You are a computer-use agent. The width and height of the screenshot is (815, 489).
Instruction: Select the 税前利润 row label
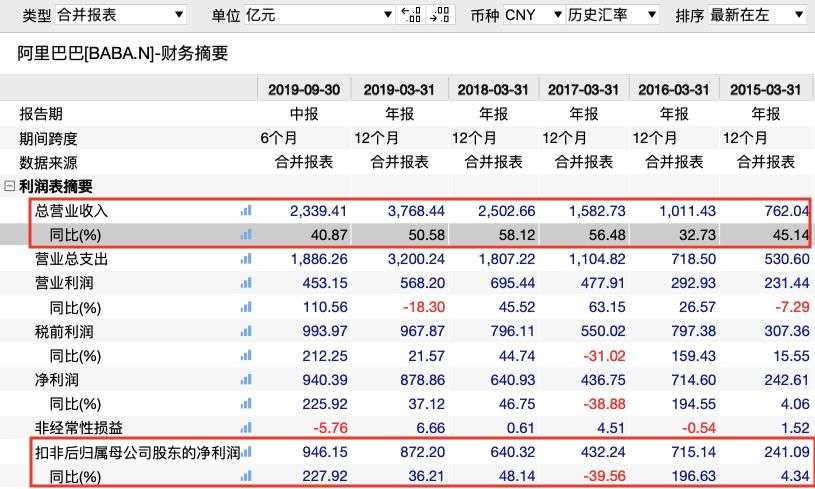[64, 331]
